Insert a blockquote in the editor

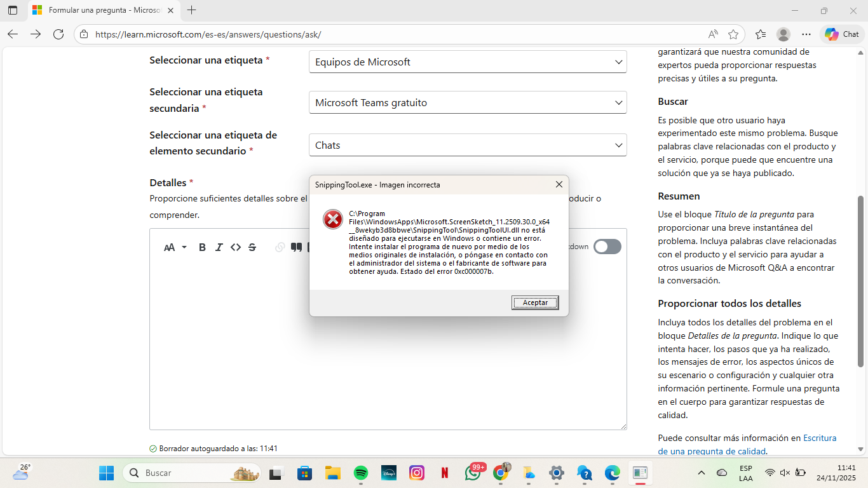[x=296, y=247]
